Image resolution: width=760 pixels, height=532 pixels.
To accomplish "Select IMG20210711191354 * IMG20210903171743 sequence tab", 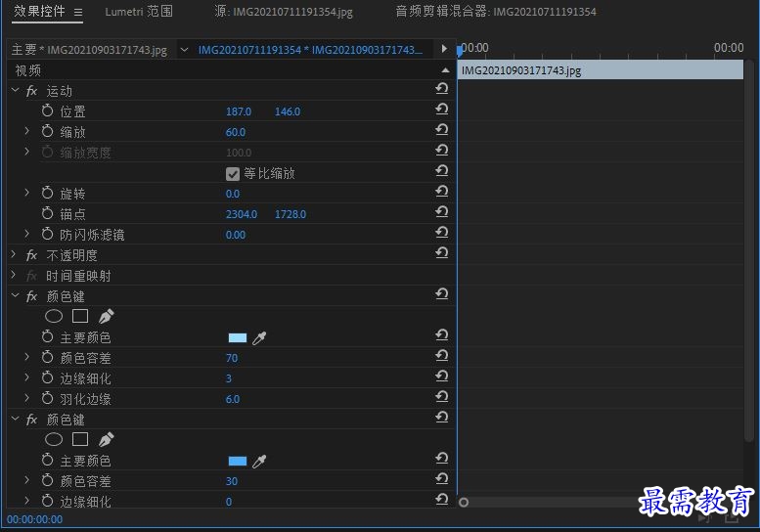I will point(310,50).
